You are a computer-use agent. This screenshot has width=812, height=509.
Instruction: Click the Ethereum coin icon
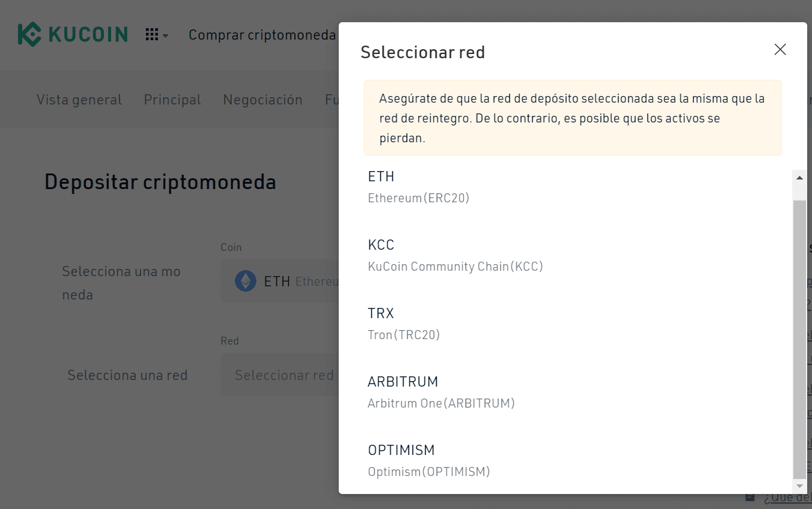coord(245,280)
